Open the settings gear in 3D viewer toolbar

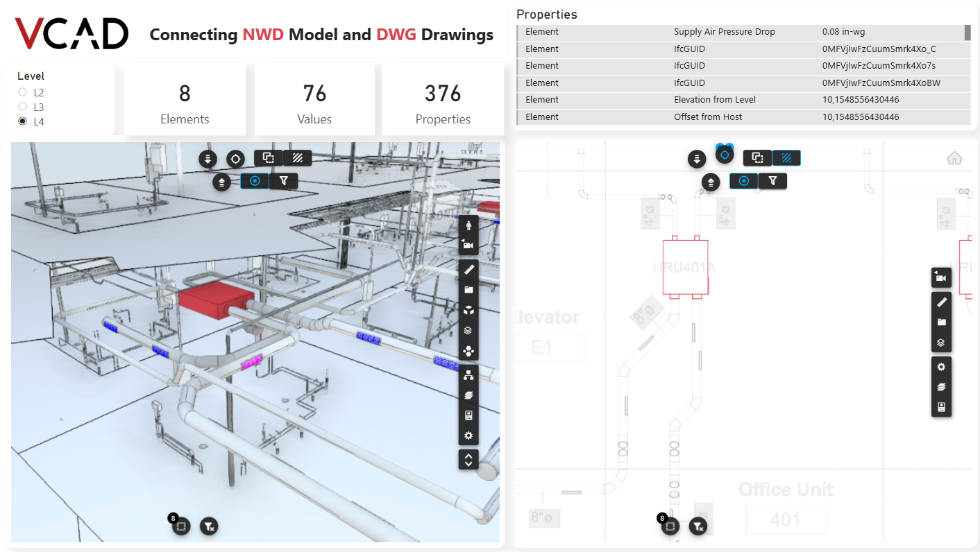coord(468,435)
